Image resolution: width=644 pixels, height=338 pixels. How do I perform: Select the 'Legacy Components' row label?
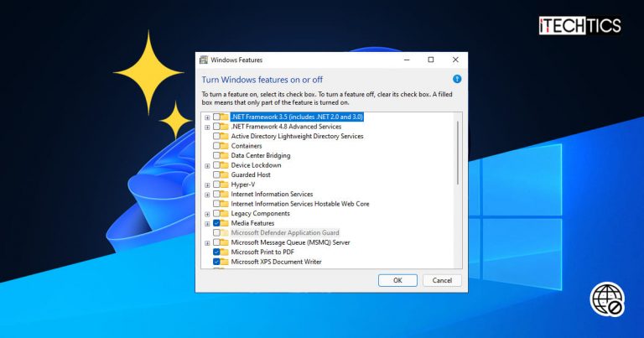coord(260,213)
